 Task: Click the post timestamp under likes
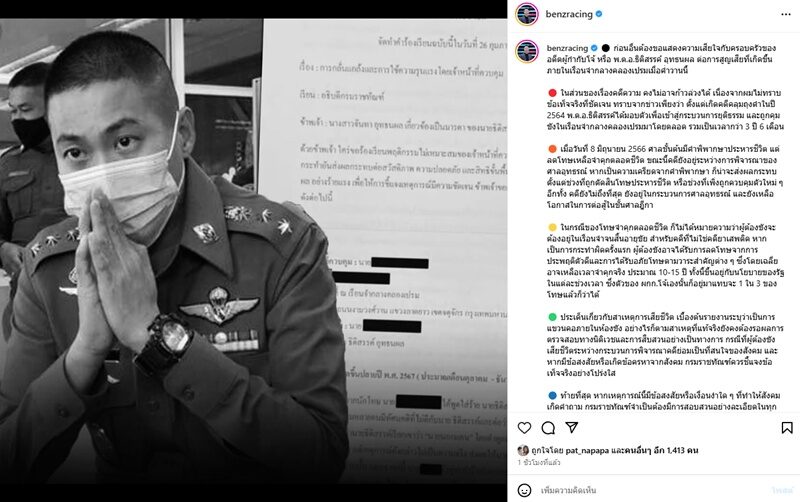click(539, 462)
